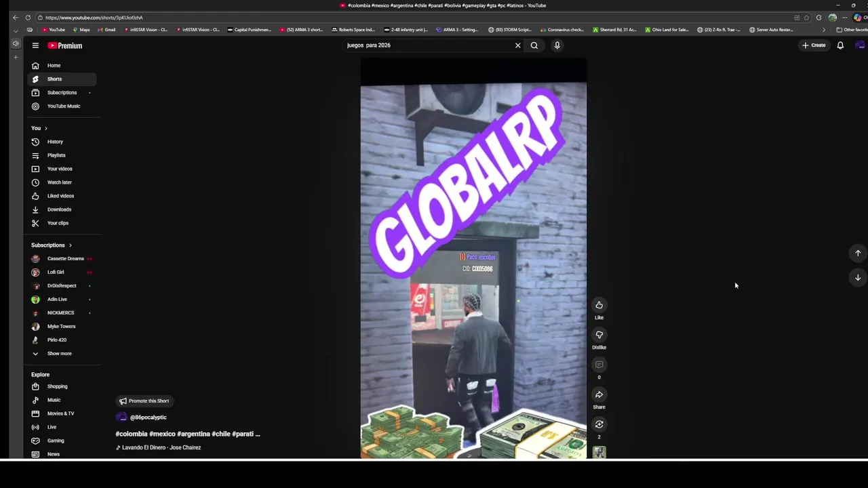Open the Create menu
This screenshot has width=868, height=488.
(x=814, y=45)
